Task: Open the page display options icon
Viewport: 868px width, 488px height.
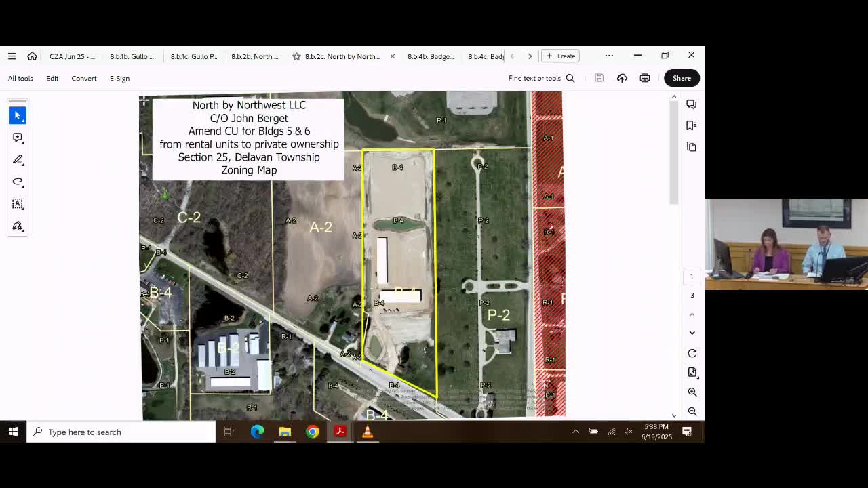Action: 692,373
